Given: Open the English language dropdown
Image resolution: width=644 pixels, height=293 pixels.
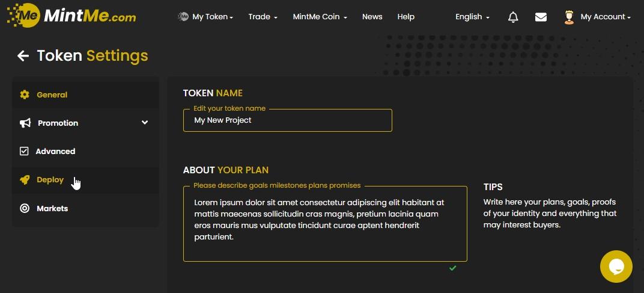Looking at the screenshot, I should [472, 17].
